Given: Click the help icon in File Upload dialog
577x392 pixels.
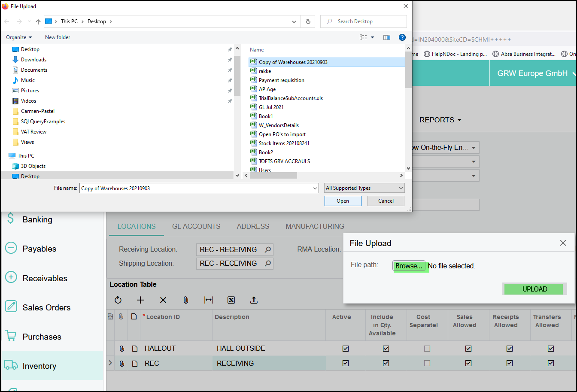Looking at the screenshot, I should pos(402,37).
